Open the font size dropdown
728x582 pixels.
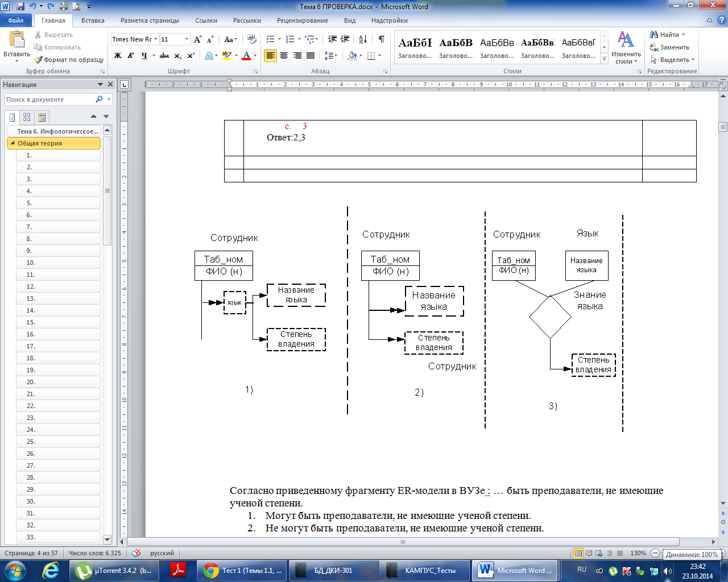coord(187,39)
